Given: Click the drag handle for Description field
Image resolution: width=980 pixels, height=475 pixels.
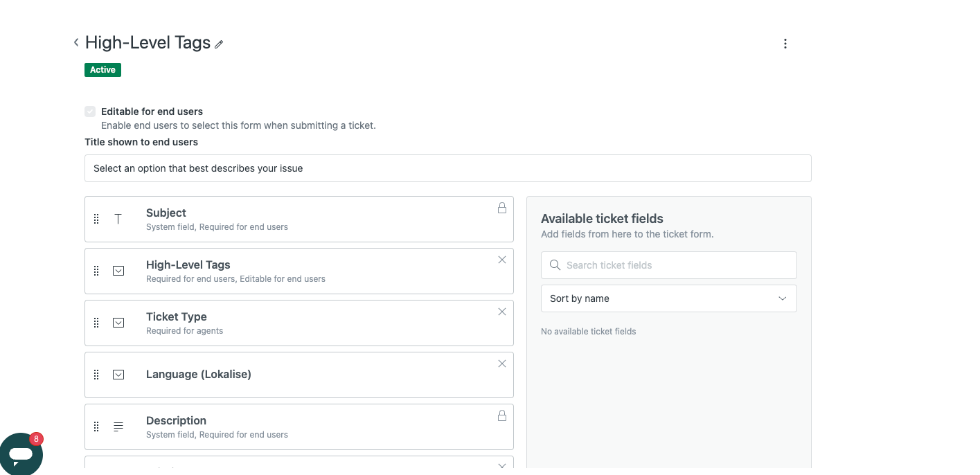Looking at the screenshot, I should tap(96, 427).
